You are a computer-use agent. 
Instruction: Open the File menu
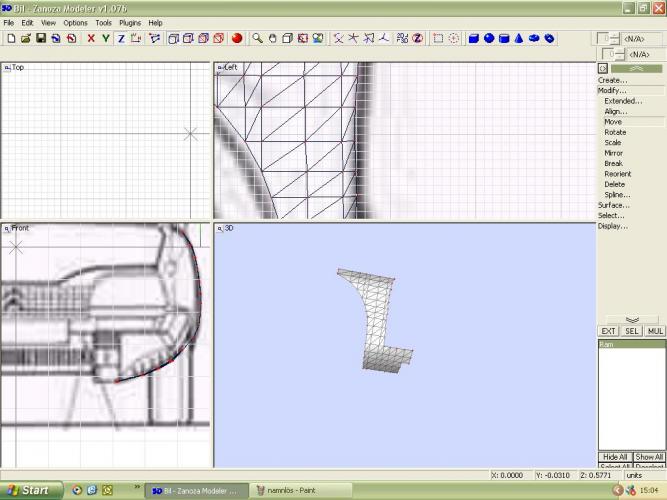point(9,23)
